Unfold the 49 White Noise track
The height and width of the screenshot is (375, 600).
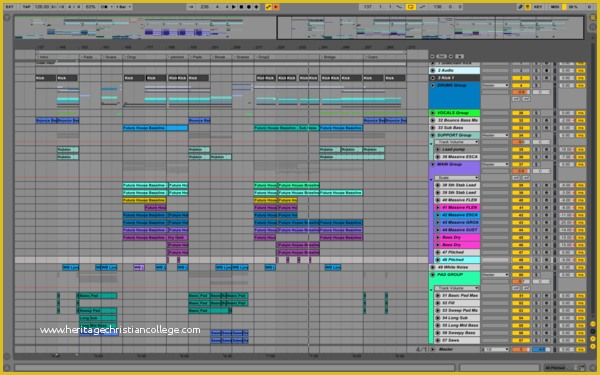point(433,267)
